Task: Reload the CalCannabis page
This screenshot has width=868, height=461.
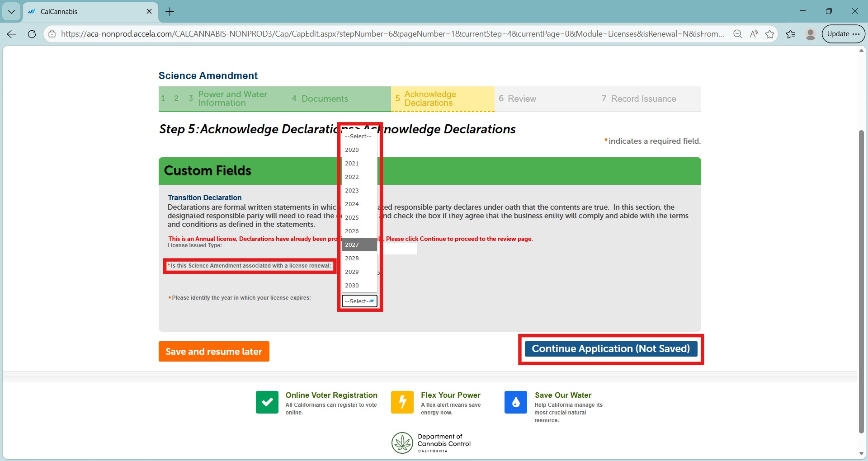Action: pos(32,34)
